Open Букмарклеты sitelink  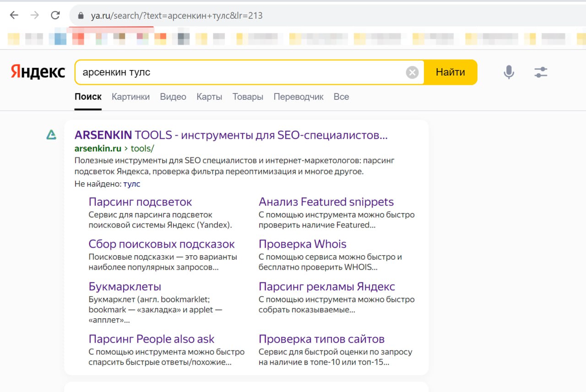[x=125, y=287]
